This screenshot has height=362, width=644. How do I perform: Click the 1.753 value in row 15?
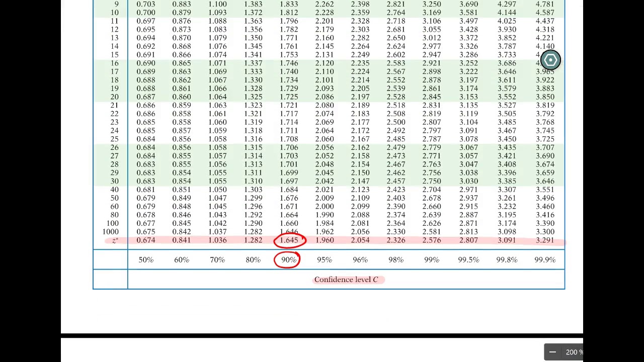(289, 55)
